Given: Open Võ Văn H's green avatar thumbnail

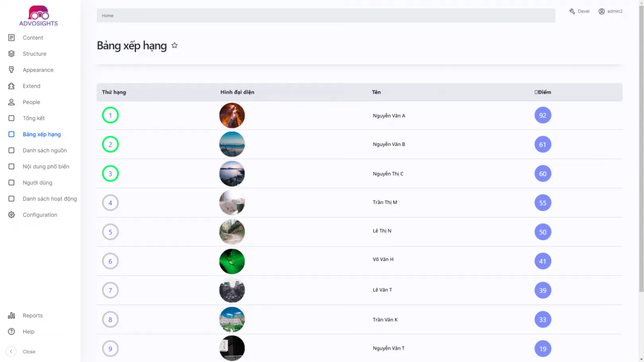Looking at the screenshot, I should [232, 261].
